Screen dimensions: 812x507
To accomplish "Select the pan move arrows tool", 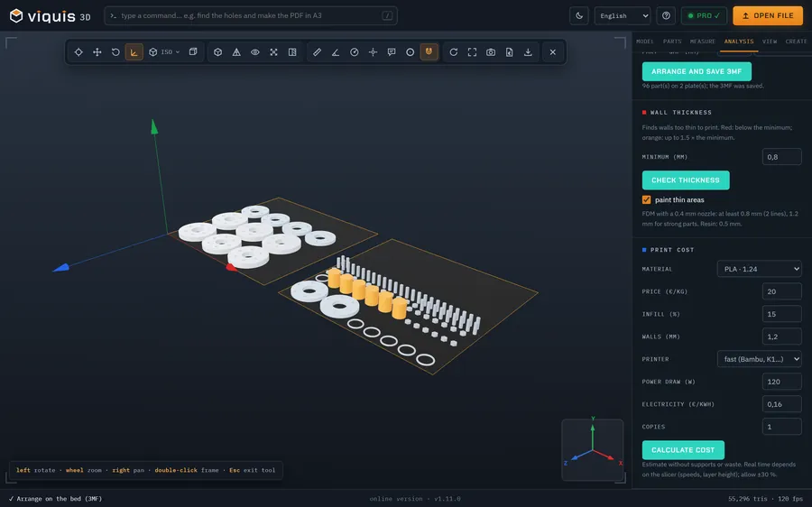I will coord(97,52).
